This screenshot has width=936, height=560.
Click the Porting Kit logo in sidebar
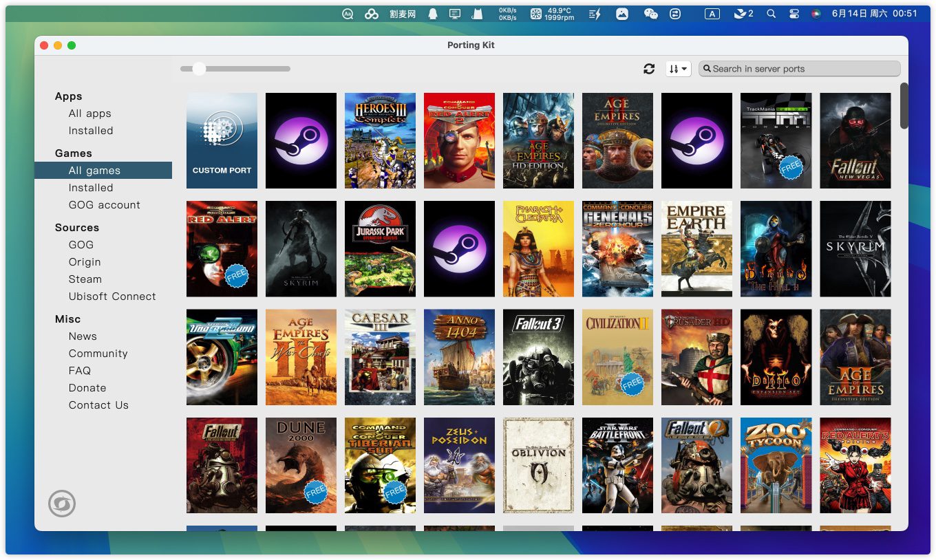[62, 504]
